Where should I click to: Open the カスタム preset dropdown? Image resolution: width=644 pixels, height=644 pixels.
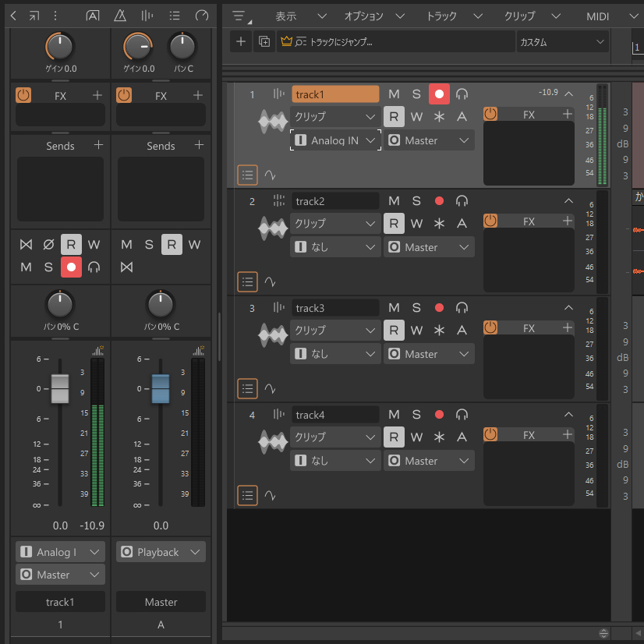click(562, 41)
